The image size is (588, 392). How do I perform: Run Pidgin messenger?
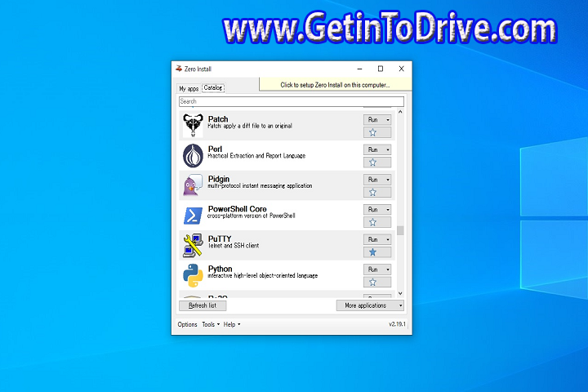pyautogui.click(x=373, y=180)
